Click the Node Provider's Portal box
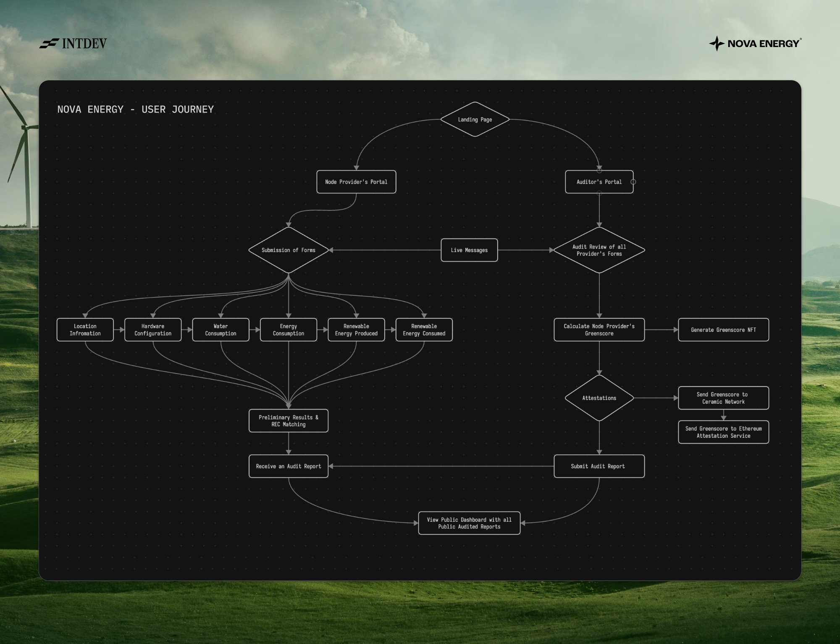The height and width of the screenshot is (644, 840). tap(356, 182)
